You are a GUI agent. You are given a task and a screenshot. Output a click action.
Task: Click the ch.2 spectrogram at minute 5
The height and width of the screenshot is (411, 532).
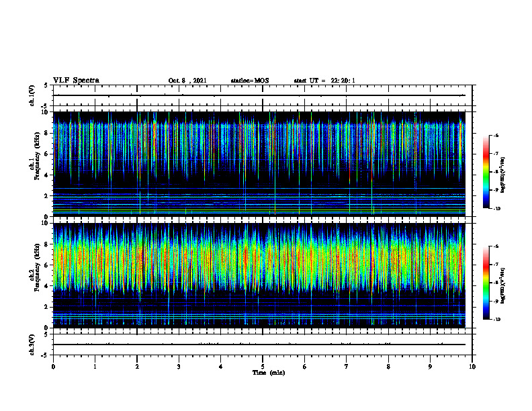263,275
